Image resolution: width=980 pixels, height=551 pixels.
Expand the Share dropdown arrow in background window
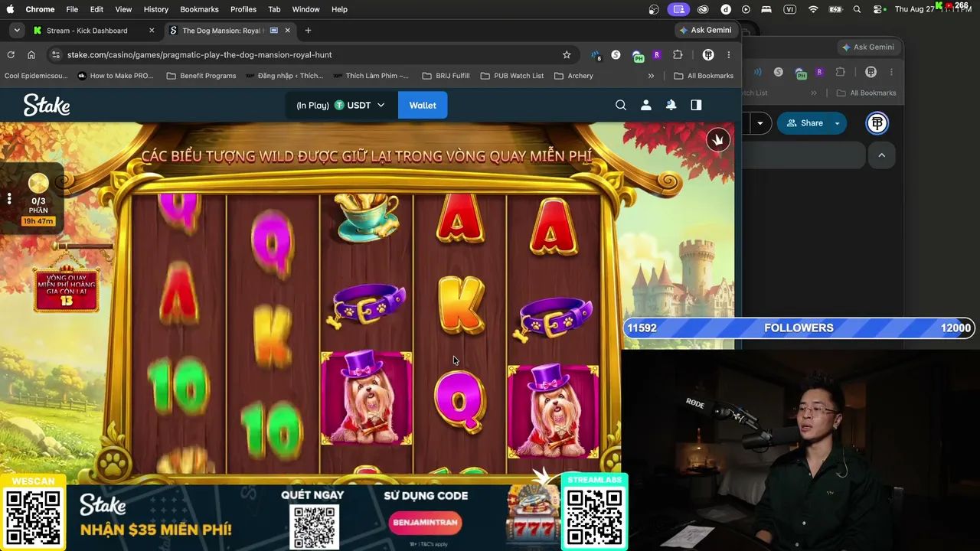tap(838, 123)
